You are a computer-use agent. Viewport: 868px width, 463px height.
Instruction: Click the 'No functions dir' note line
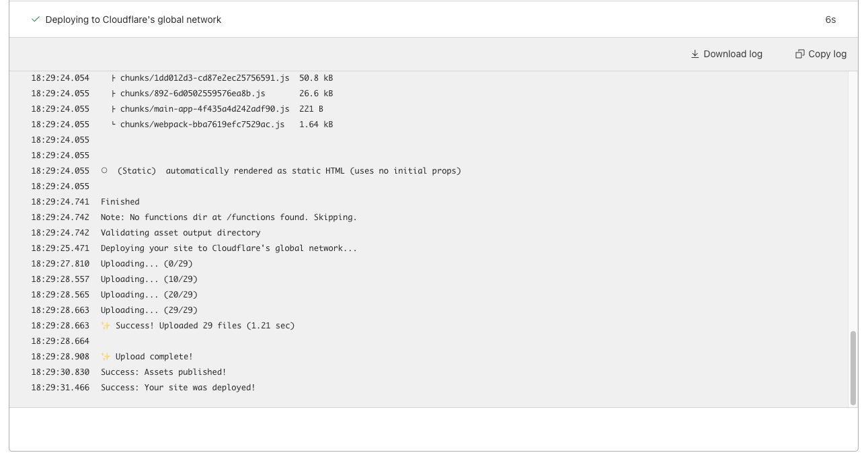click(x=229, y=217)
